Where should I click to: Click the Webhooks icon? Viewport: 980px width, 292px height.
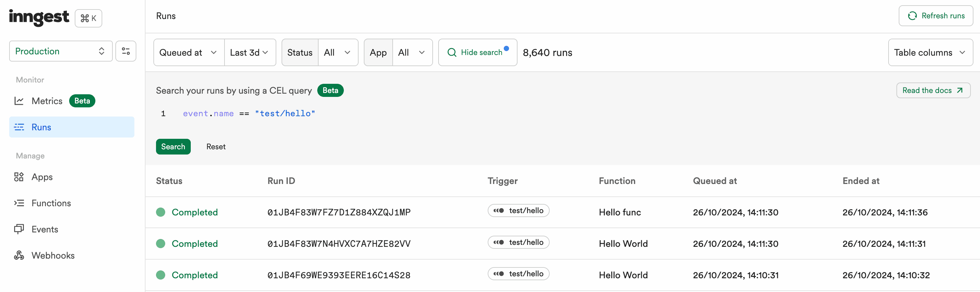tap(19, 255)
